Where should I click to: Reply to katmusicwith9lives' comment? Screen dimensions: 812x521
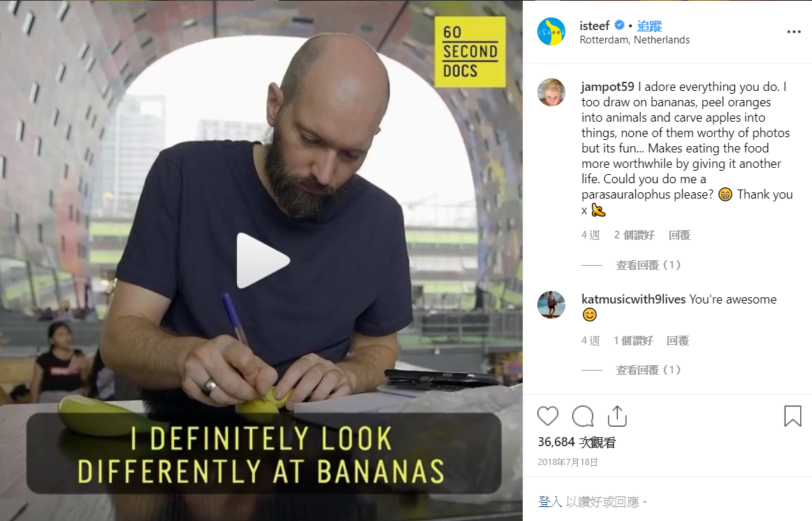pos(677,341)
